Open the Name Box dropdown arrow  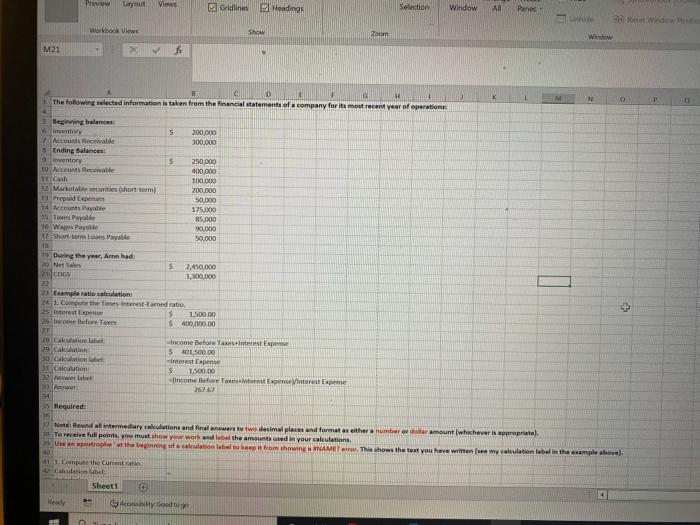click(x=97, y=50)
